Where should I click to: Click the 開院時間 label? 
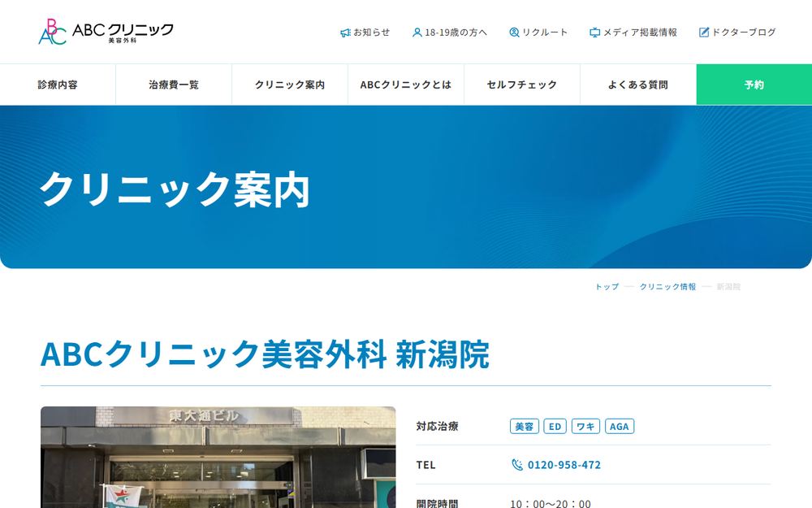(x=437, y=503)
